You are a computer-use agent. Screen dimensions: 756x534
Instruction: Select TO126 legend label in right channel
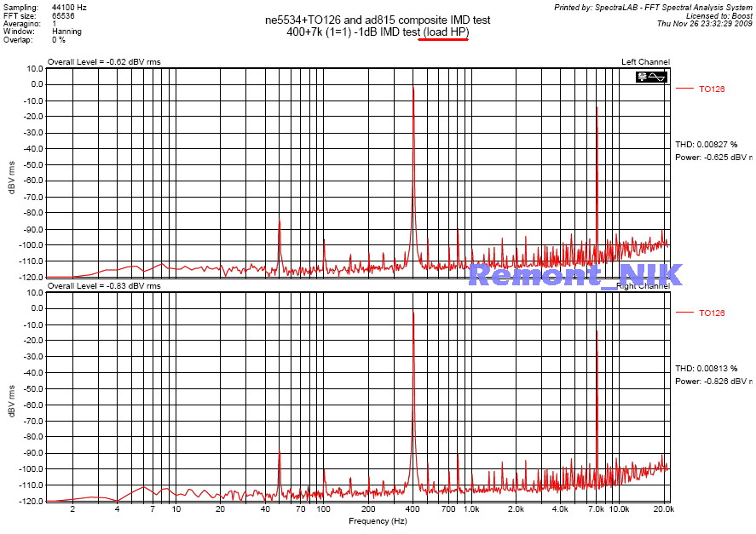[x=712, y=313]
